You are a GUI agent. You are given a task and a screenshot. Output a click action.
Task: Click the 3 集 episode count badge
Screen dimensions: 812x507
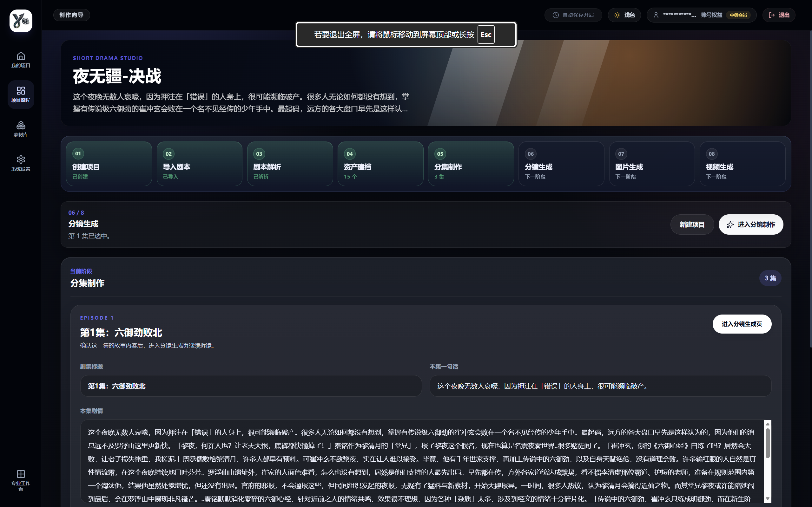pyautogui.click(x=770, y=278)
